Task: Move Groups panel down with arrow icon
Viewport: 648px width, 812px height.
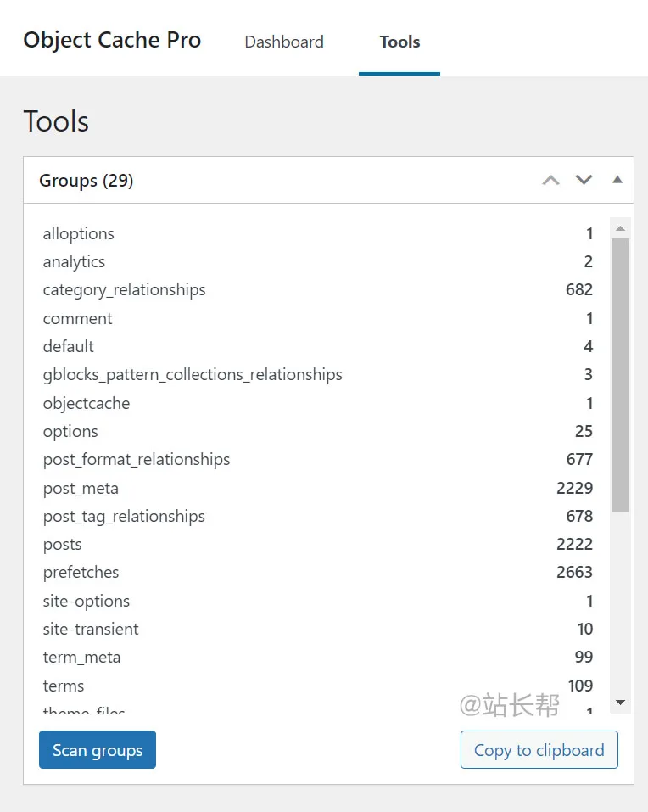Action: pos(584,180)
